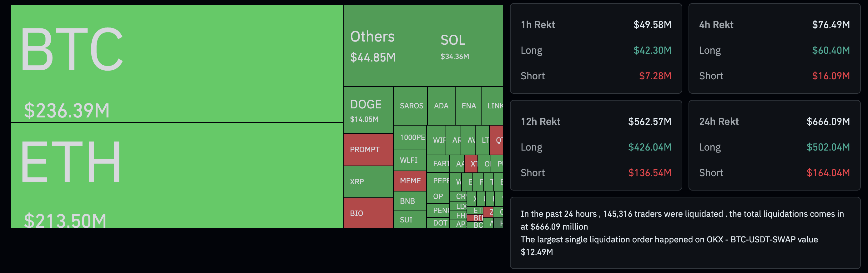Image resolution: width=868 pixels, height=273 pixels.
Task: Click the 1h Rekt summary card
Action: 596,48
